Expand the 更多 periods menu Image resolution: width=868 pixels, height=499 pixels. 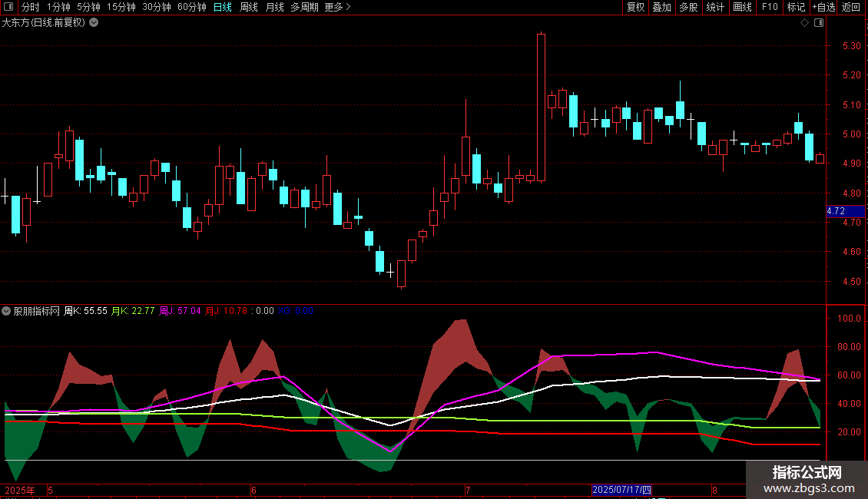(x=337, y=7)
